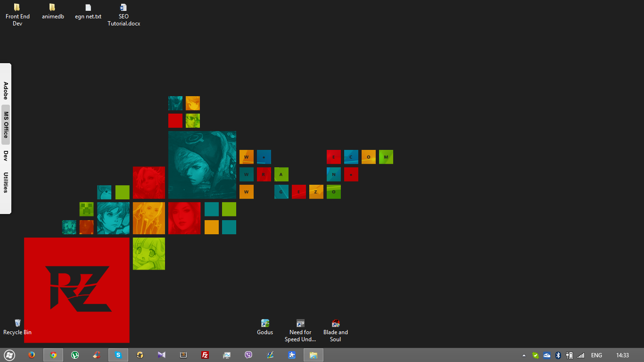The height and width of the screenshot is (362, 644).
Task: Launch CCleaner from the taskbar
Action: pyautogui.click(x=97, y=355)
